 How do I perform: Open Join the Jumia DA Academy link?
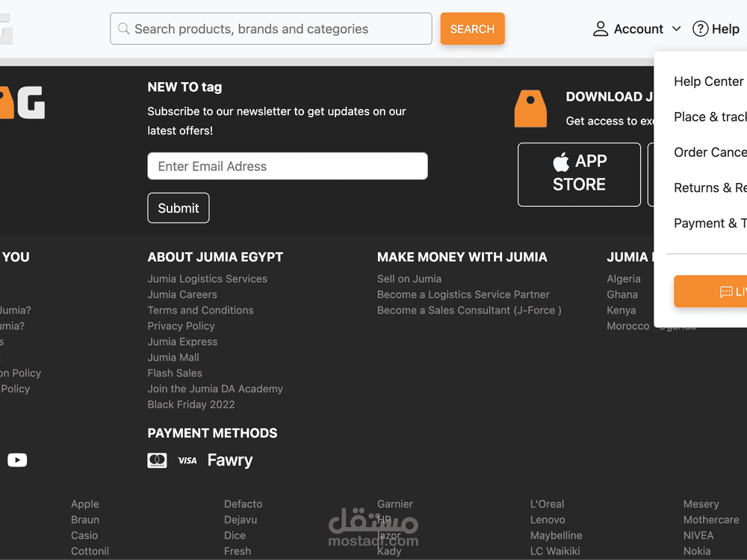point(215,388)
